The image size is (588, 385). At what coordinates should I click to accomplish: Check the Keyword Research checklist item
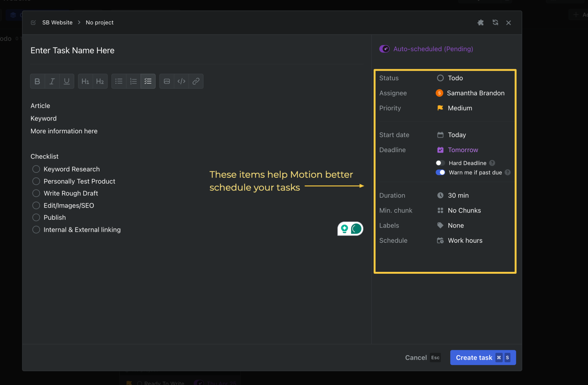pyautogui.click(x=36, y=169)
